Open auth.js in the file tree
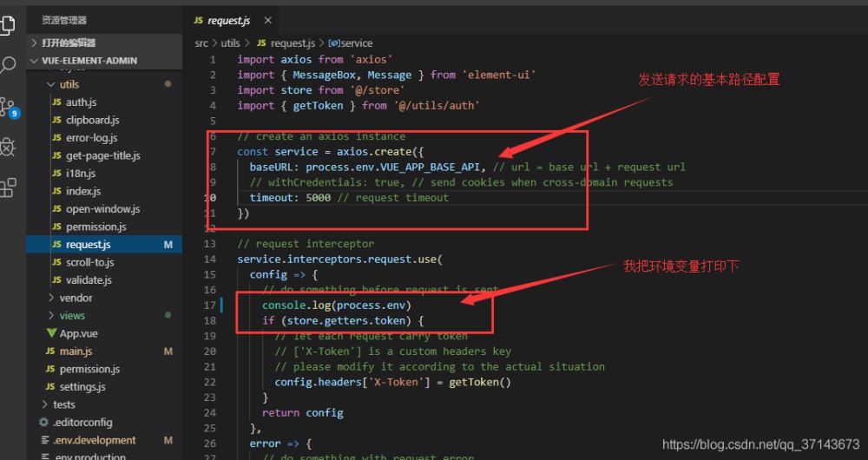The height and width of the screenshot is (460, 868). (x=81, y=102)
